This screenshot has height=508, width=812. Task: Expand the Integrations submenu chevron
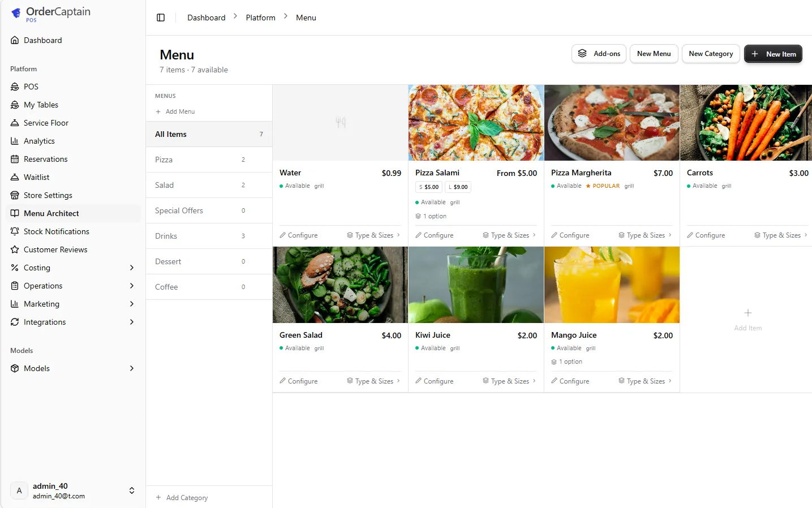(x=132, y=322)
